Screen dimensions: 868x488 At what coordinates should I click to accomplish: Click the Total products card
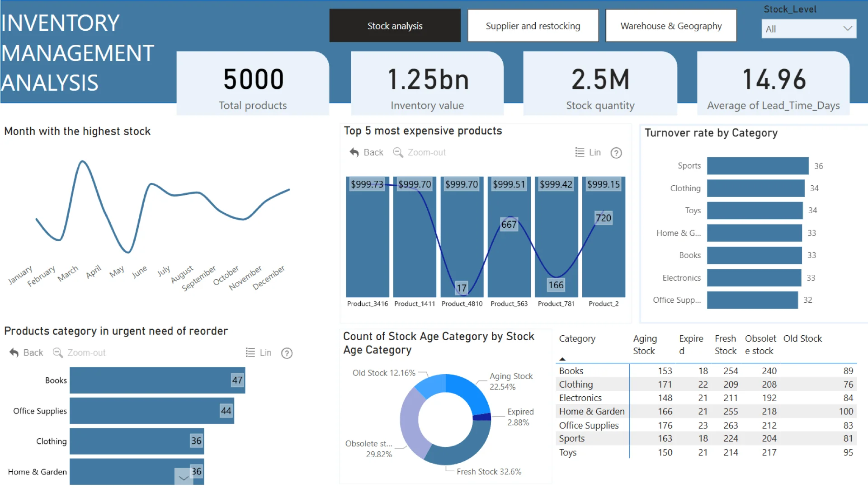253,86
